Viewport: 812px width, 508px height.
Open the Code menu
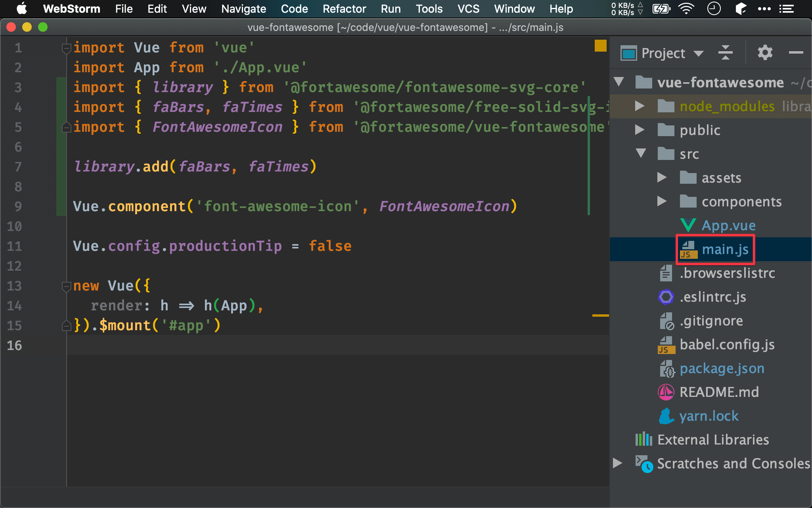(x=294, y=9)
